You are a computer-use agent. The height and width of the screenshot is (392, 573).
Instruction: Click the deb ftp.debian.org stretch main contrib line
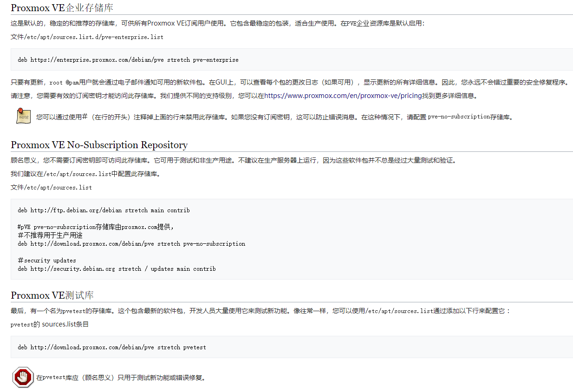(x=104, y=210)
